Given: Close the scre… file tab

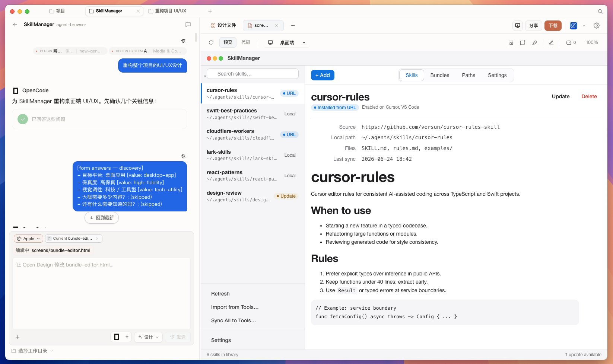Looking at the screenshot, I should coord(276,26).
